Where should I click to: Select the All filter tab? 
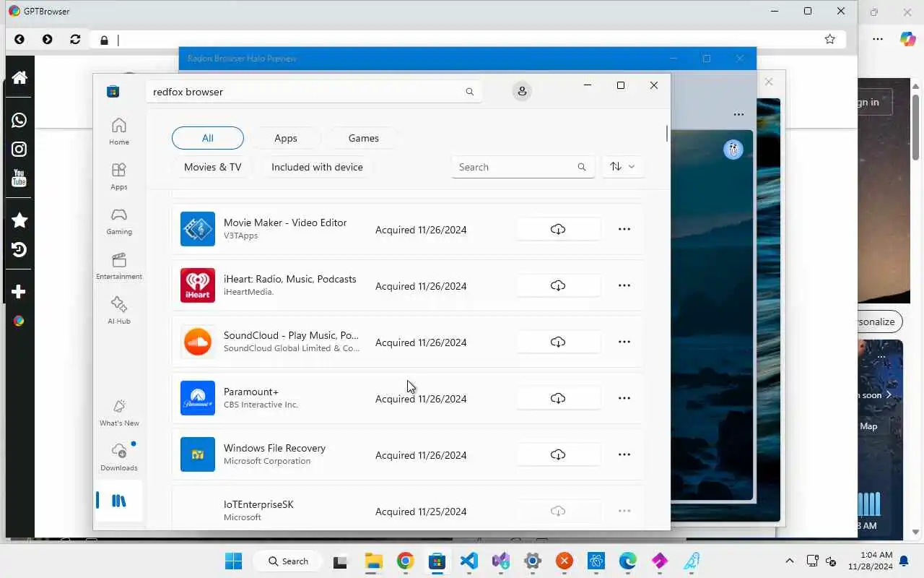pos(208,138)
